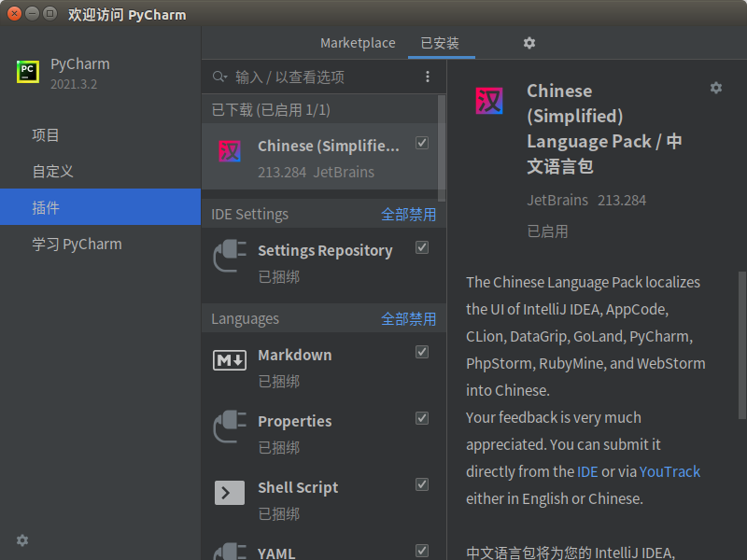Close the PyCharm welcome window
The image size is (747, 560).
[x=15, y=14]
